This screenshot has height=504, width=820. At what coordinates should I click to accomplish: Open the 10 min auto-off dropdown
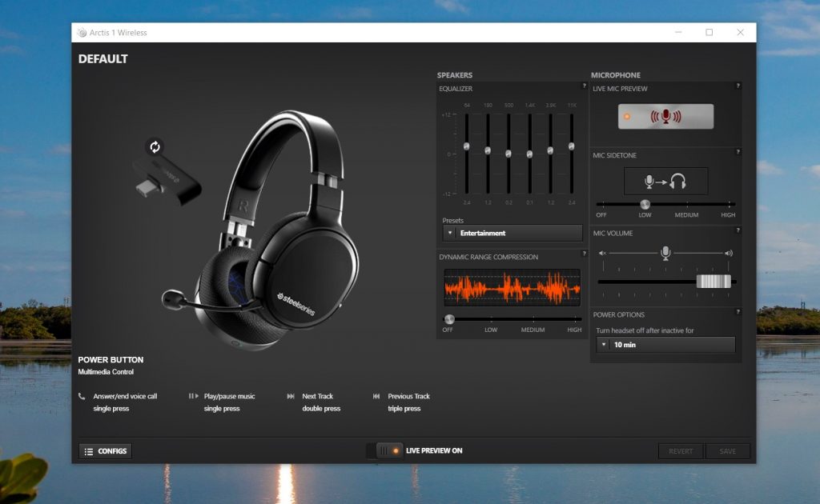click(665, 345)
